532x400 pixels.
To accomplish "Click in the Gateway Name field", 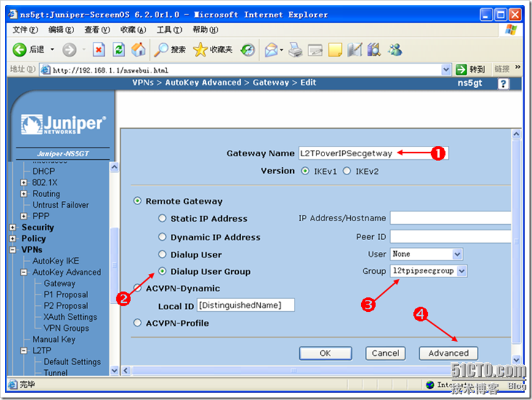I will pos(373,153).
